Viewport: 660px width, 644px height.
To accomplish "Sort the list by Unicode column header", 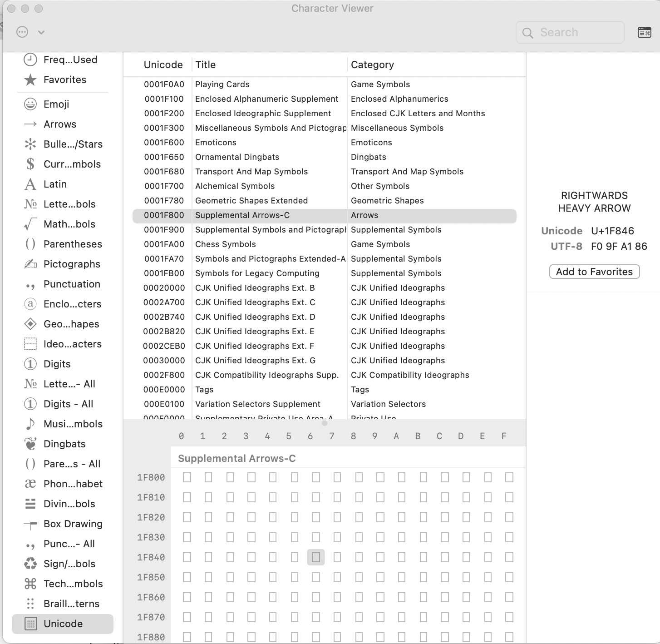I will tap(163, 64).
